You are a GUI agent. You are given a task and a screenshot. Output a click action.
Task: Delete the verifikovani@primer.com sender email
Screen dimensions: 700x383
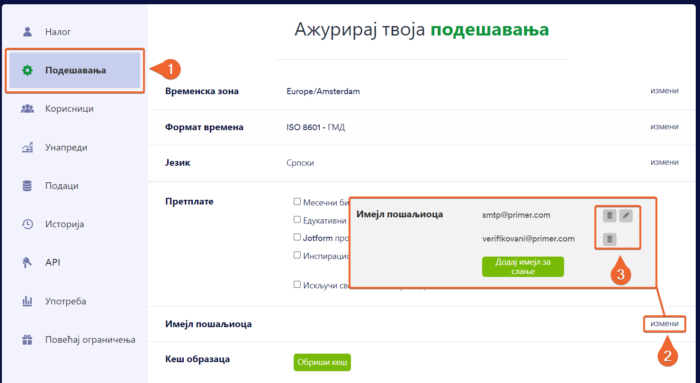coord(609,239)
